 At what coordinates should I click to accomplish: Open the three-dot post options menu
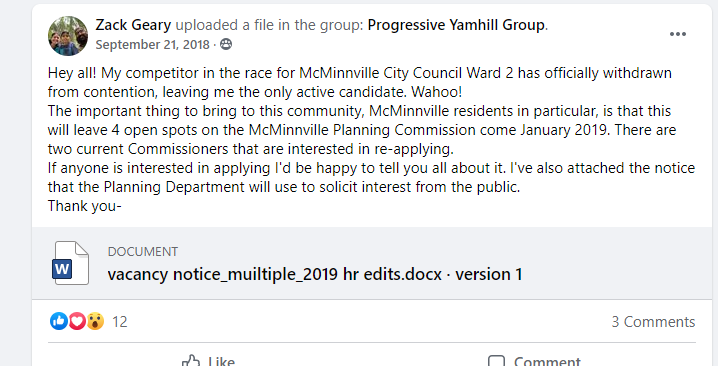coord(677,34)
